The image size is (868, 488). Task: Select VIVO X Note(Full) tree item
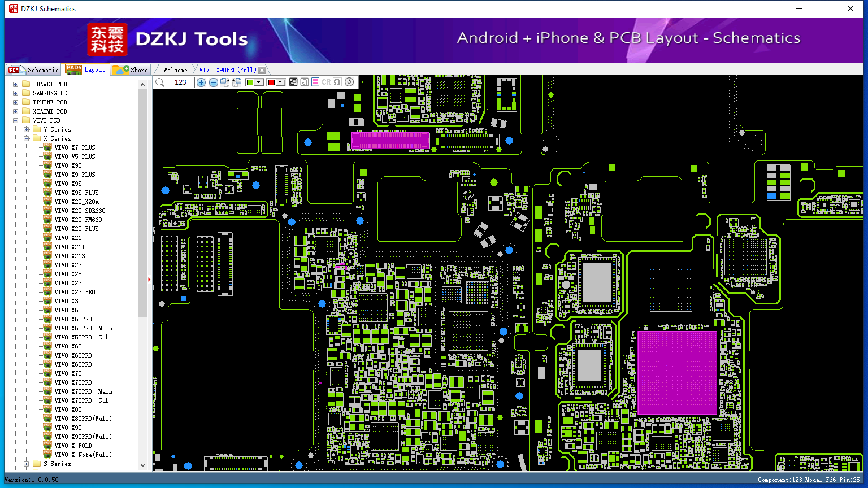[x=83, y=455]
